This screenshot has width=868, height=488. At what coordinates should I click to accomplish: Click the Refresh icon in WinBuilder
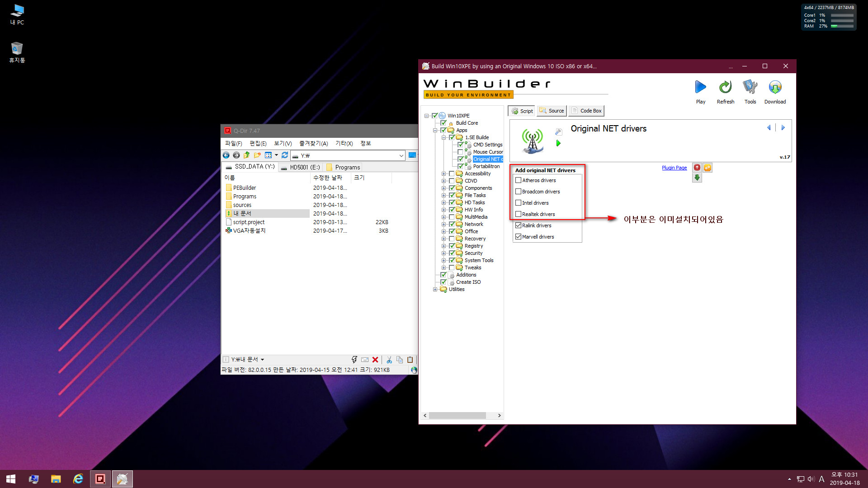click(x=725, y=87)
